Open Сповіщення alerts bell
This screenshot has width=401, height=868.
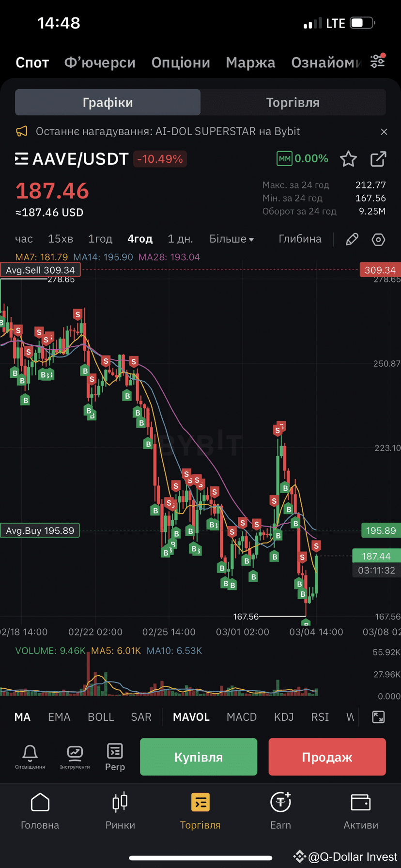pyautogui.click(x=30, y=757)
